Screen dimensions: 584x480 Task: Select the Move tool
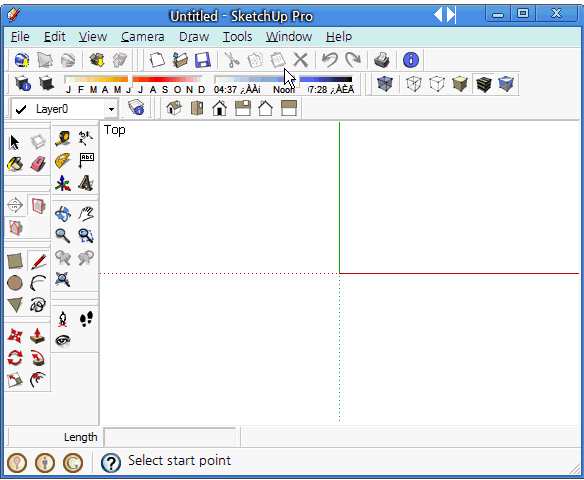pos(15,336)
